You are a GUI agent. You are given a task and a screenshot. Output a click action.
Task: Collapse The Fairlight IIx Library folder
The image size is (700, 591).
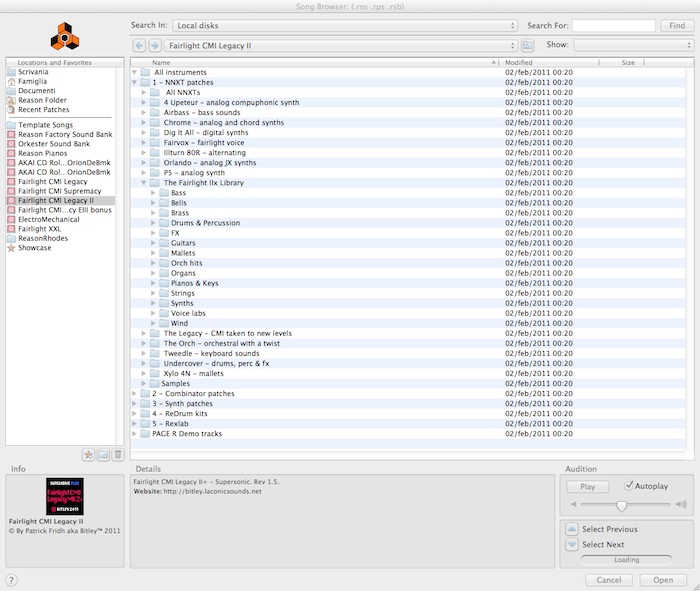[x=145, y=183]
